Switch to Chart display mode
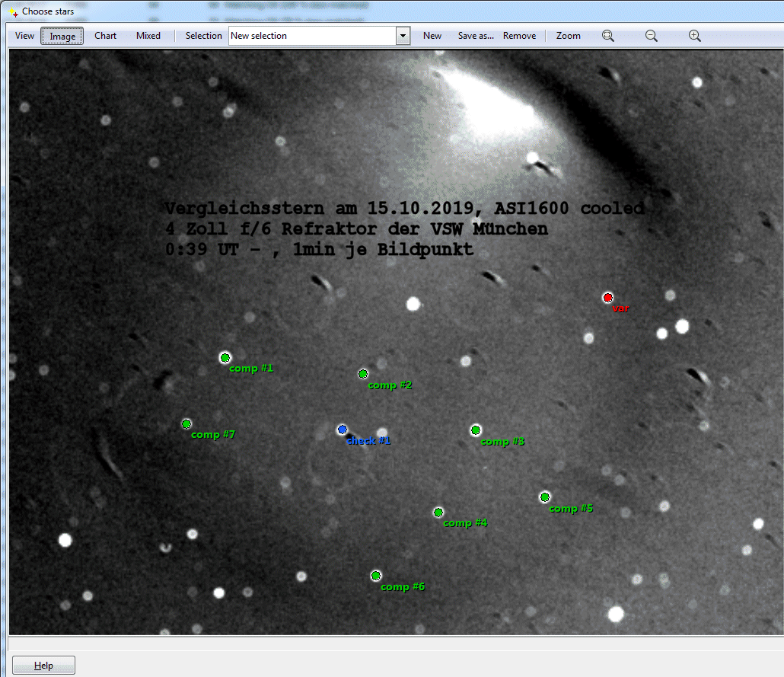Viewport: 784px width, 677px height. [106, 36]
